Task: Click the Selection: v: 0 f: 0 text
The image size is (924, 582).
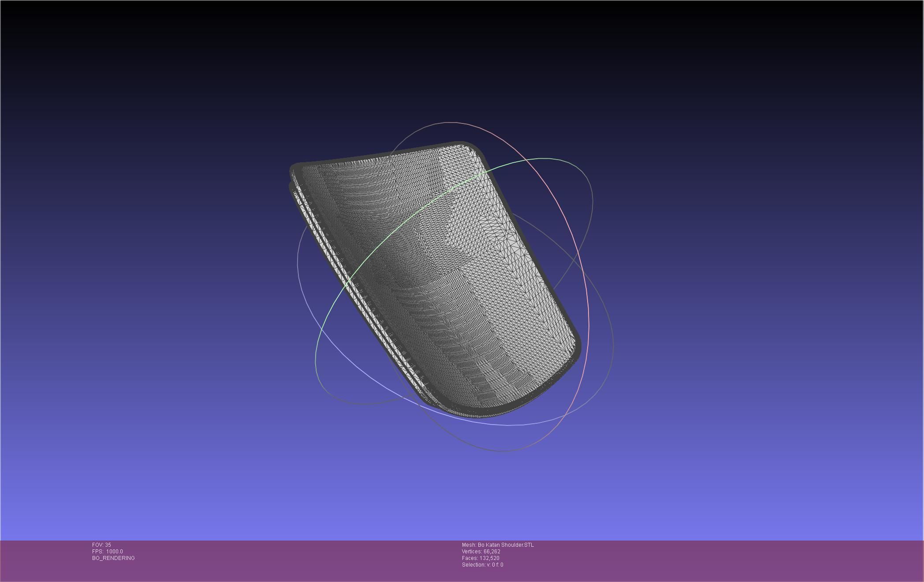Action: point(482,565)
